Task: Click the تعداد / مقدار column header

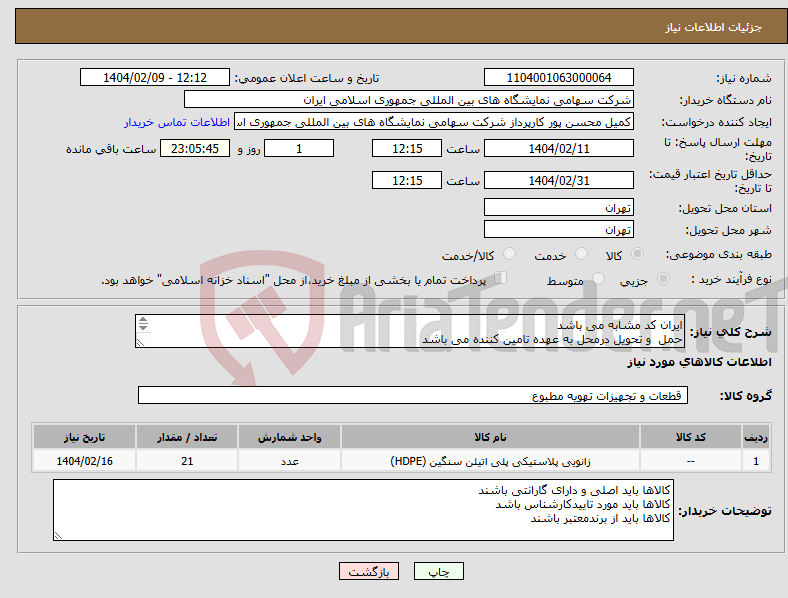Action: click(187, 437)
